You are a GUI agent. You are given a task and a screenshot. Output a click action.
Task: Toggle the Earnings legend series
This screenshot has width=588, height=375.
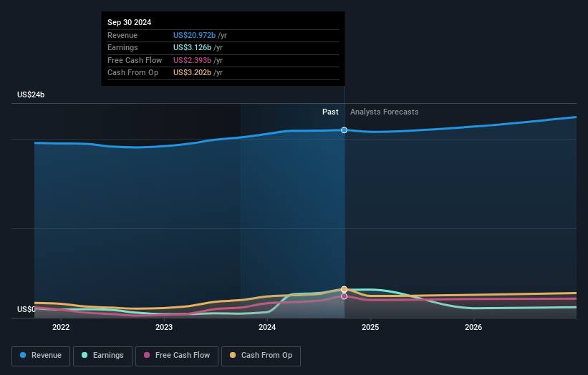pyautogui.click(x=102, y=356)
